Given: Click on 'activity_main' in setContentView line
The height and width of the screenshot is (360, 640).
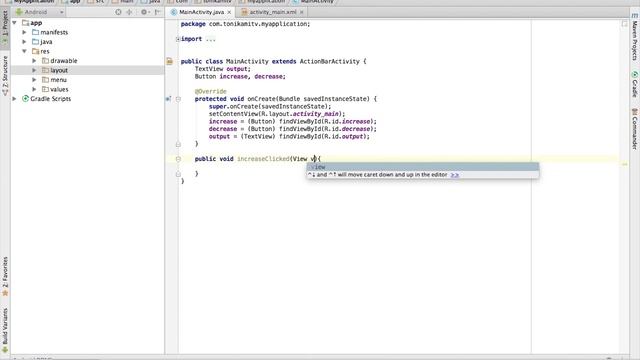Looking at the screenshot, I should click(x=315, y=114).
